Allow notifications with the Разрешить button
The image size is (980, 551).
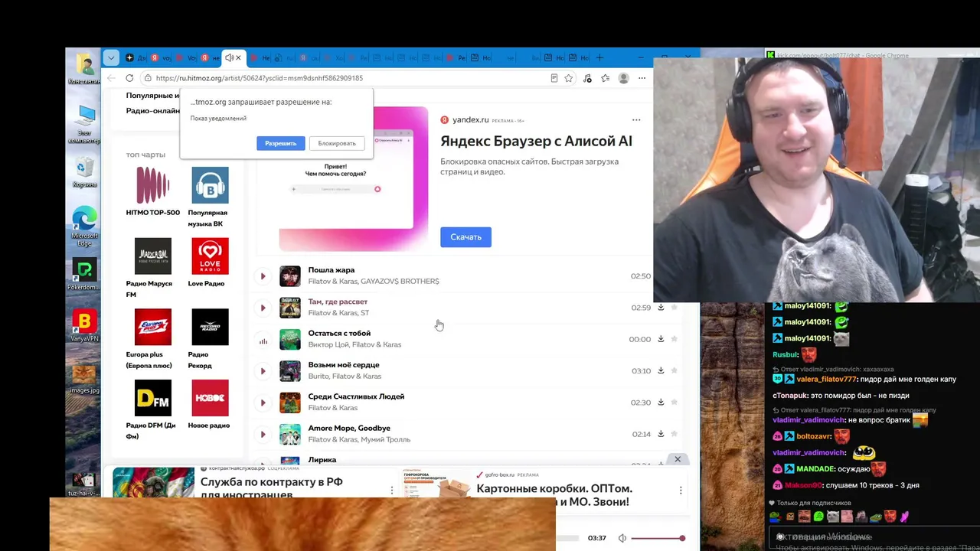point(281,143)
